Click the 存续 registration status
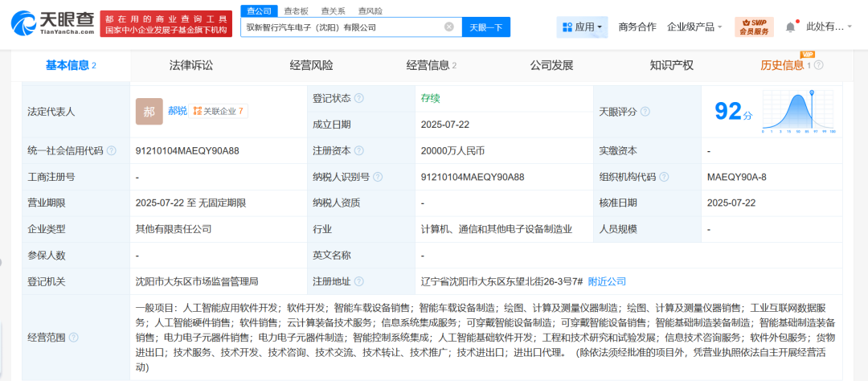This screenshot has height=381, width=868. pyautogui.click(x=430, y=98)
